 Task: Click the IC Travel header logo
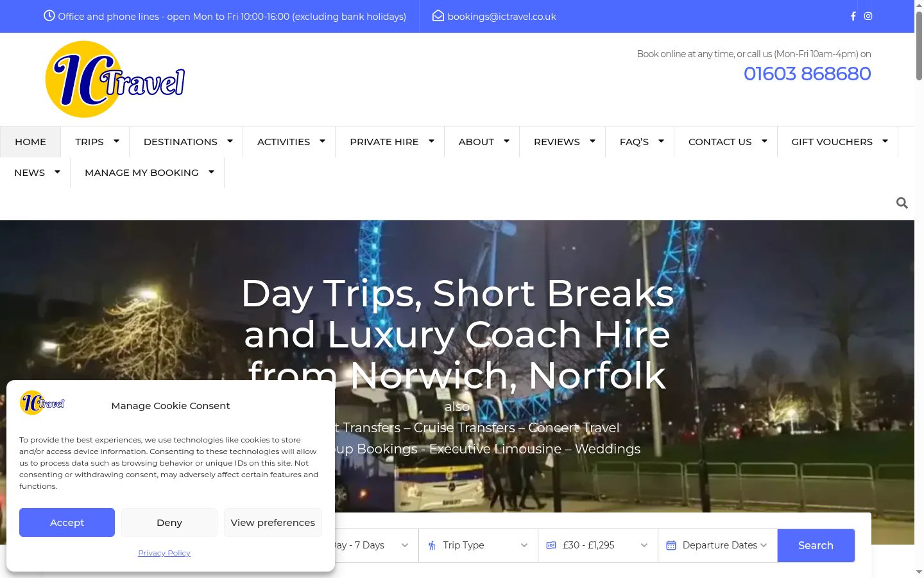115,80
